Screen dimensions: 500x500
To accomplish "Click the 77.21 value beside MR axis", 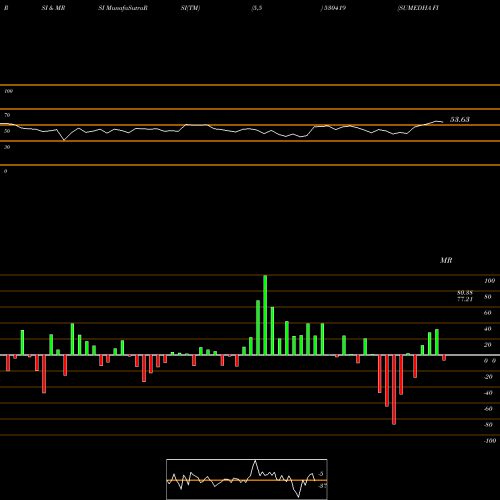I will pyautogui.click(x=465, y=299).
